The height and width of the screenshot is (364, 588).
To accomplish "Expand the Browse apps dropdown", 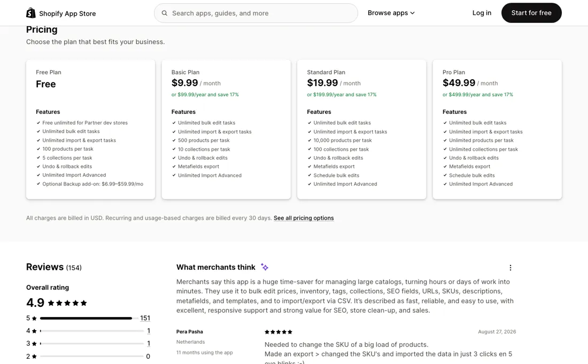I will [391, 13].
